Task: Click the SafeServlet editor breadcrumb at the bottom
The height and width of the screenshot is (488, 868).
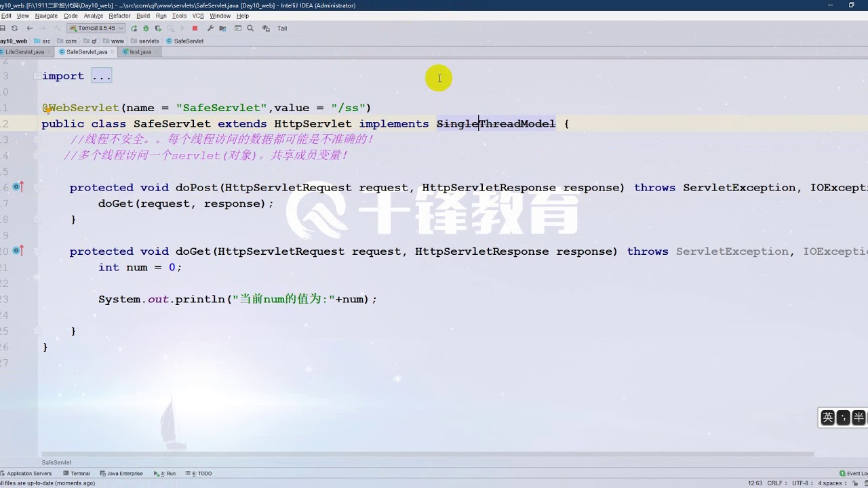Action: pos(56,462)
